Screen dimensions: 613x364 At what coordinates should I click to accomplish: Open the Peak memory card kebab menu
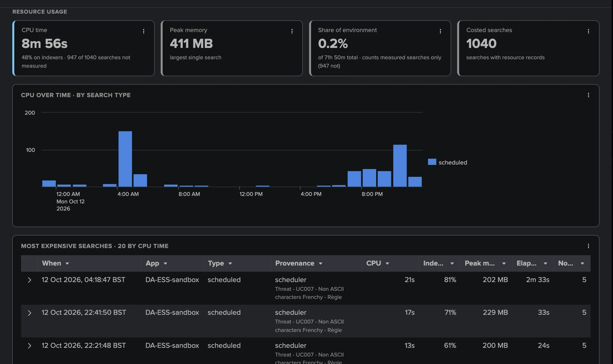[x=292, y=31]
